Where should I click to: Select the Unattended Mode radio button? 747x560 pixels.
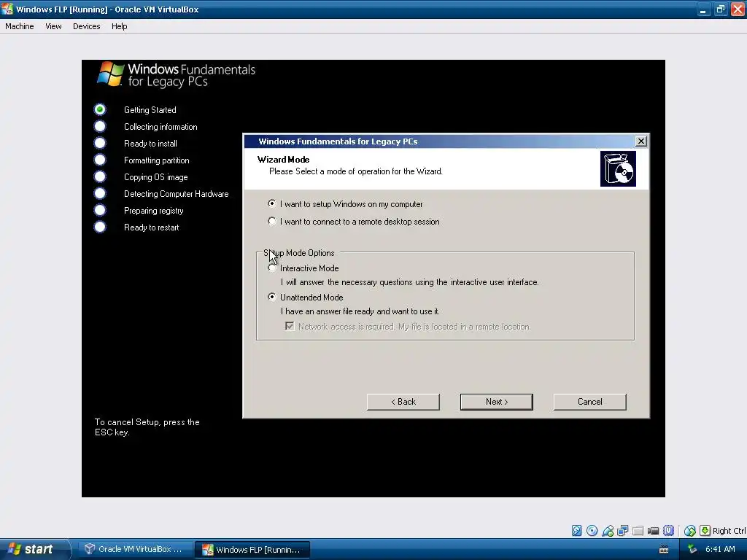coord(272,297)
